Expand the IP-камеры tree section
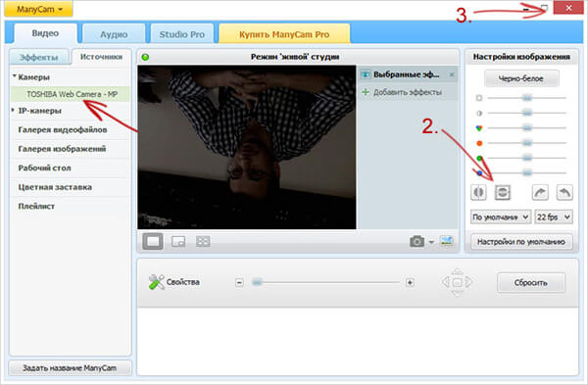This screenshot has height=385, width=588. (x=13, y=111)
